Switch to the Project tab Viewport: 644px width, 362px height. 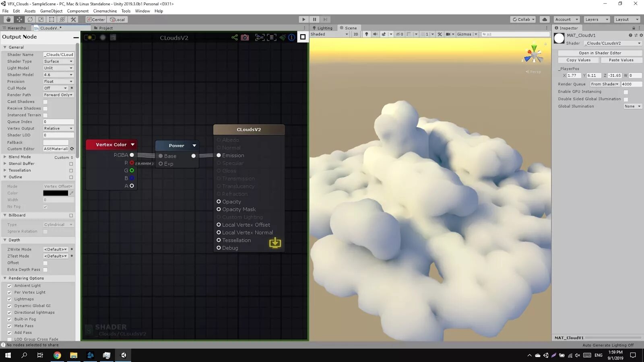(103, 28)
